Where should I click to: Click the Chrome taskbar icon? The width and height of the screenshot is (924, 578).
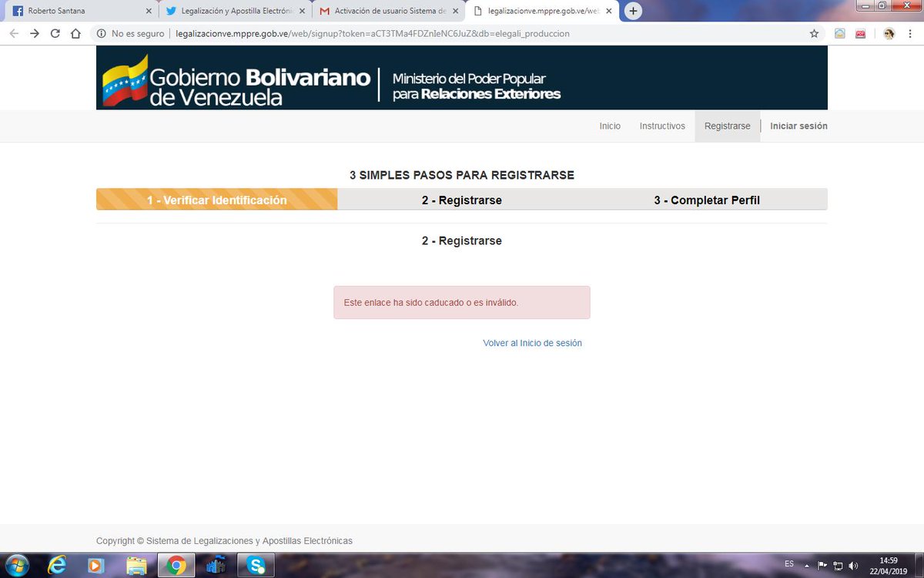[x=176, y=566]
